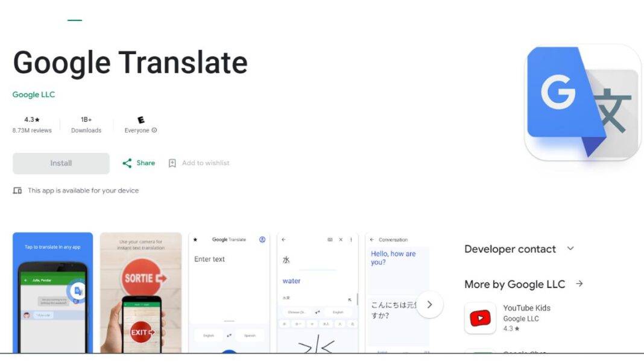Screen dimensions: 644x362
Task: Click the arrow next to More by Google LLC
Action: pos(578,284)
